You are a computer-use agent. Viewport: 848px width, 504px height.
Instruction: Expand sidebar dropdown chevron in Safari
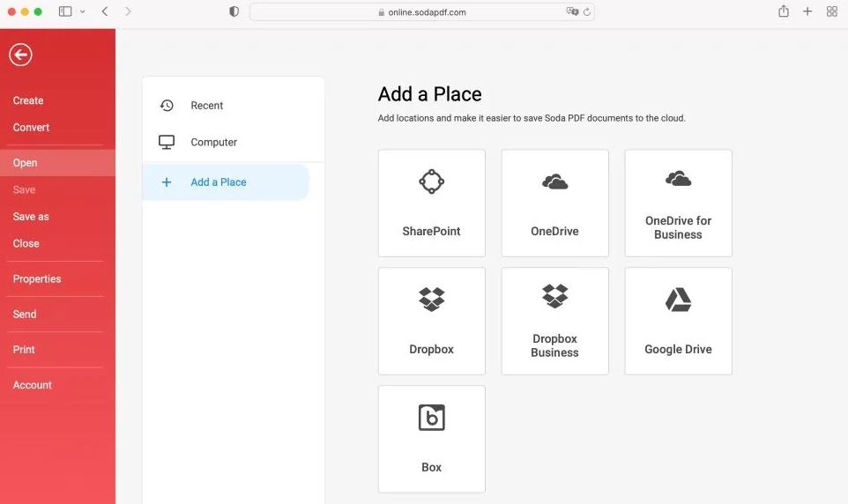(x=83, y=11)
